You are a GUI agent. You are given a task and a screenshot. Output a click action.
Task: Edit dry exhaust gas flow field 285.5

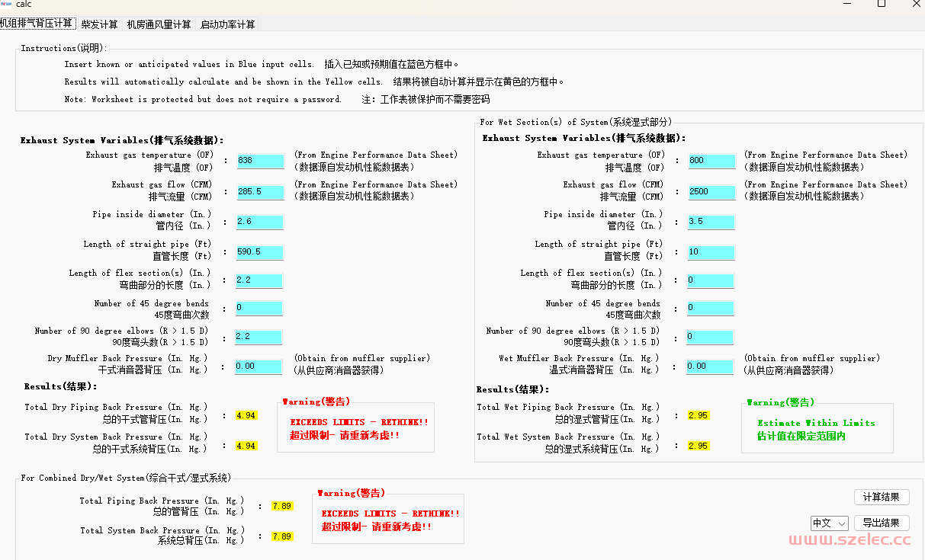[259, 192]
